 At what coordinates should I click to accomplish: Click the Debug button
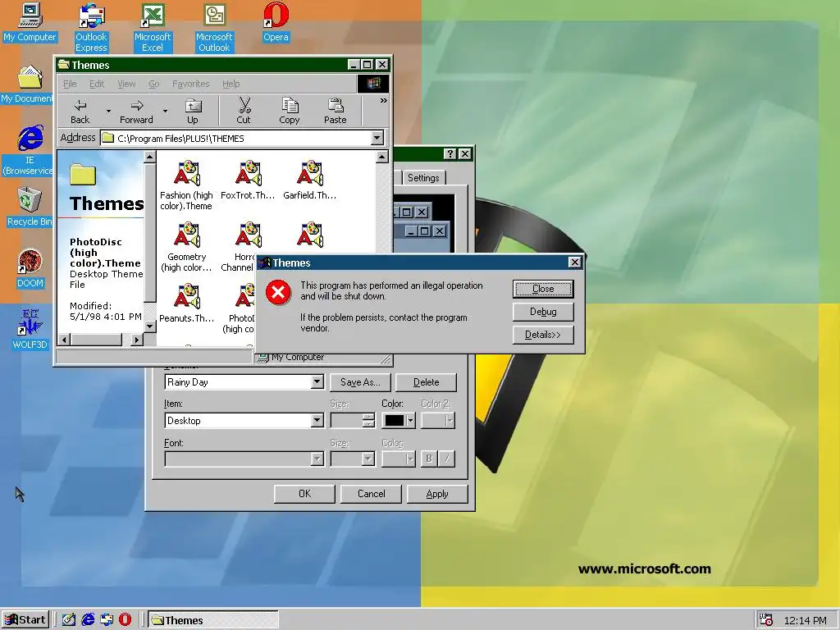point(543,312)
